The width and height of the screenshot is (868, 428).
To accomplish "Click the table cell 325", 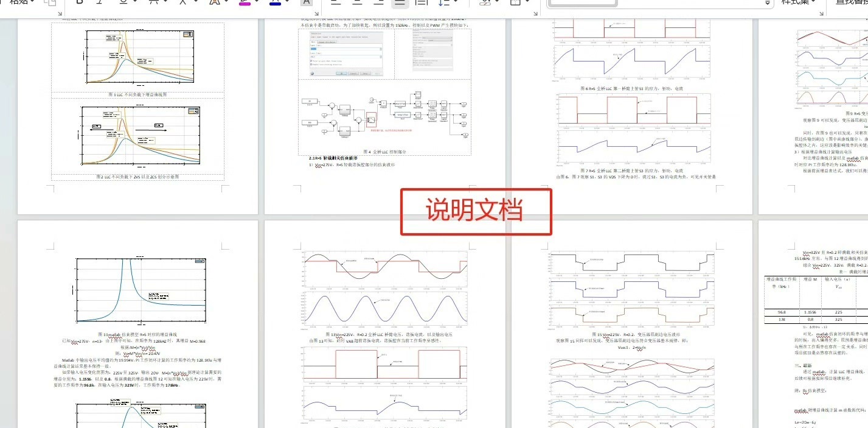I will click(x=838, y=319).
